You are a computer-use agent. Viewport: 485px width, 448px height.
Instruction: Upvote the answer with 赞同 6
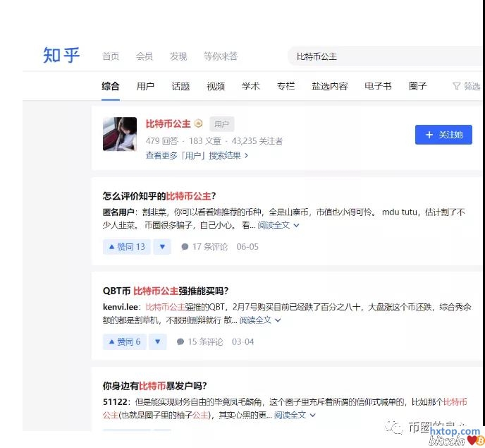tap(124, 341)
